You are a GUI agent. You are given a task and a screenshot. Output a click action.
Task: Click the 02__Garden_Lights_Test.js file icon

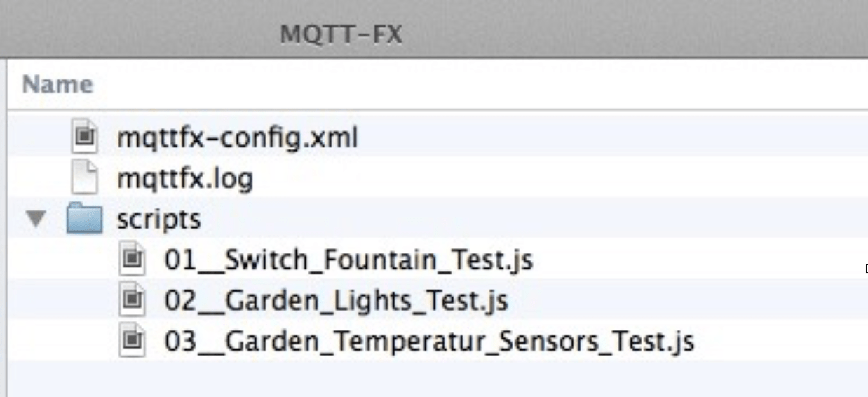pyautogui.click(x=132, y=301)
